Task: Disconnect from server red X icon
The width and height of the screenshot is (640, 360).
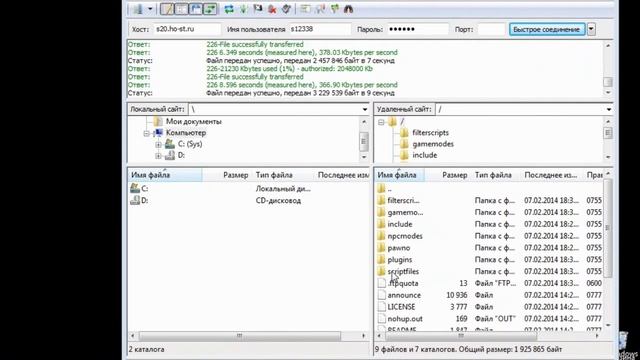Action: (x=272, y=9)
